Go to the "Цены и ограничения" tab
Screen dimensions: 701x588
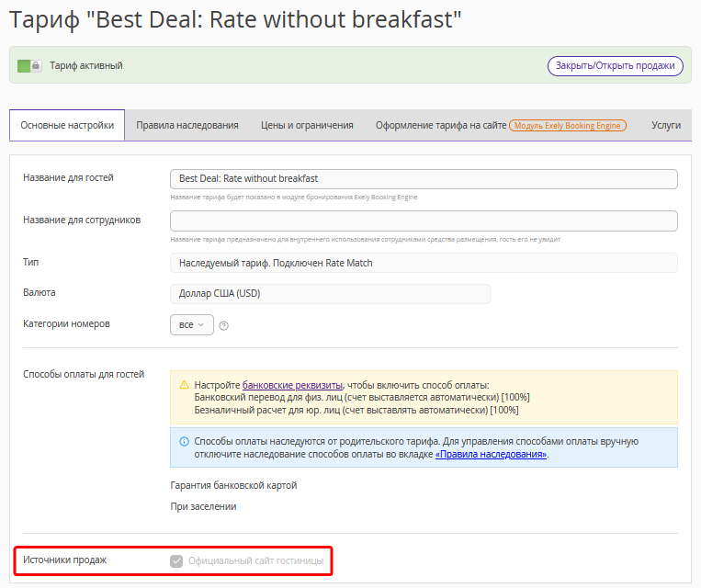click(307, 126)
